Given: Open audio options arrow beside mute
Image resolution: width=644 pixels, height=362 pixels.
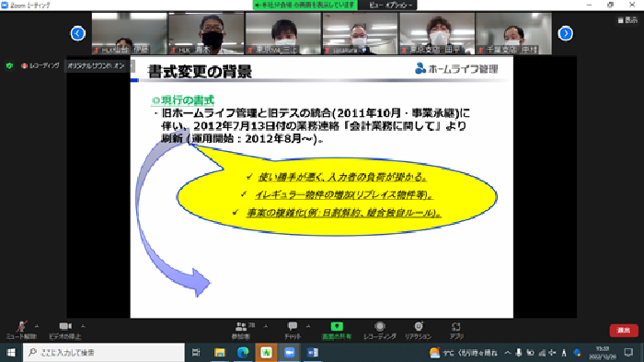Looking at the screenshot, I should coord(37,326).
